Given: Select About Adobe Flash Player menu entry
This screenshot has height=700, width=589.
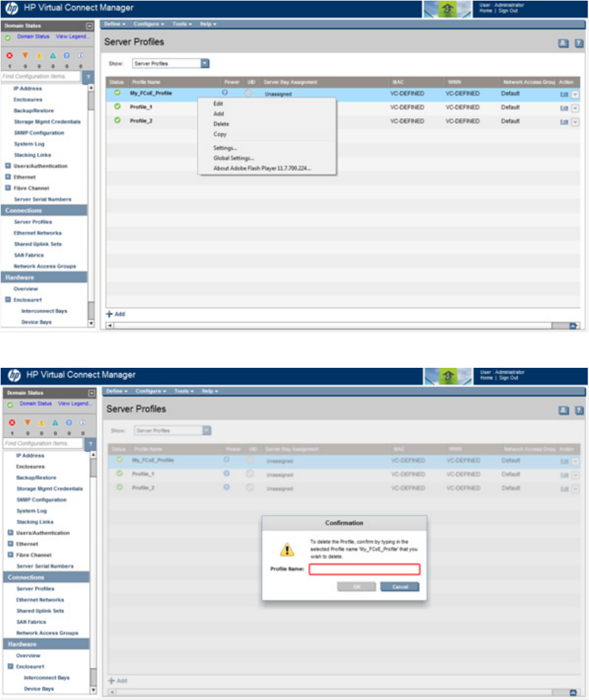Looking at the screenshot, I should coord(262,168).
